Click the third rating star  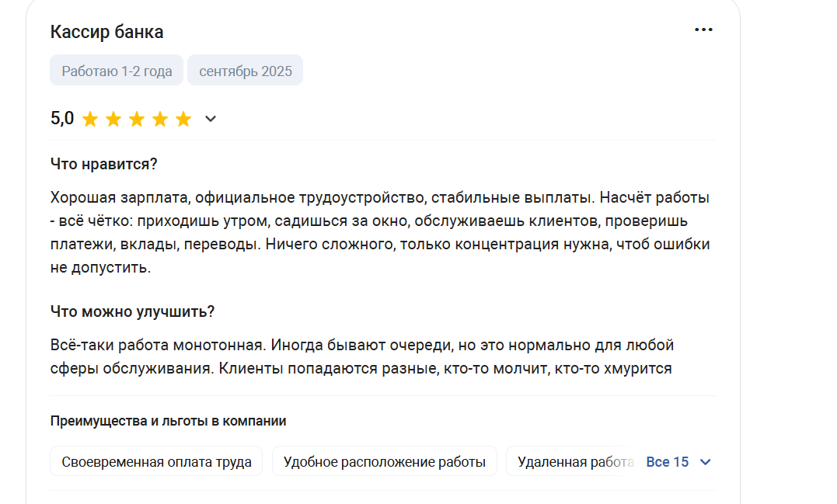coord(137,119)
